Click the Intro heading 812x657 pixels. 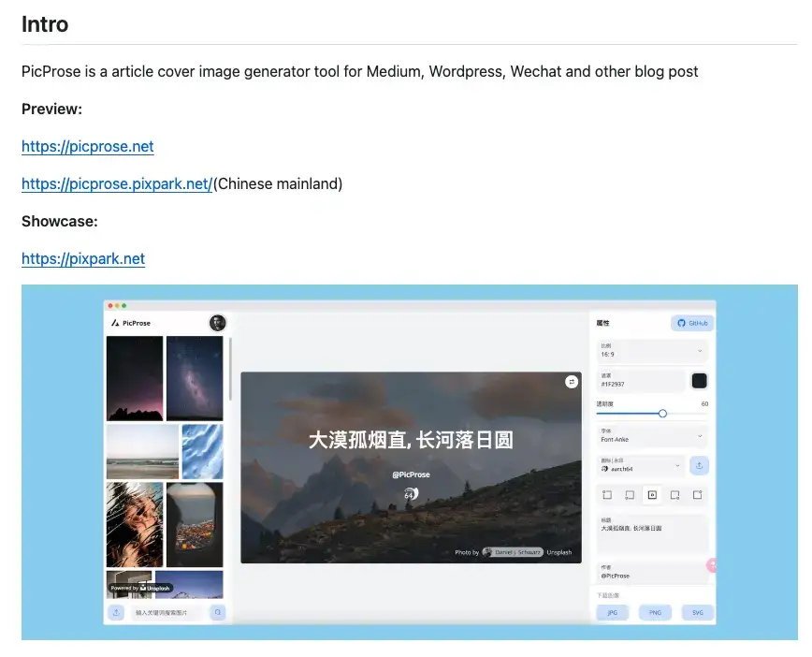(x=45, y=24)
